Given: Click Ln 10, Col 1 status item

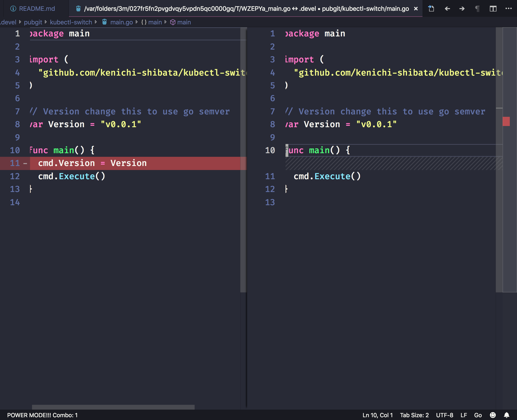Looking at the screenshot, I should point(377,415).
